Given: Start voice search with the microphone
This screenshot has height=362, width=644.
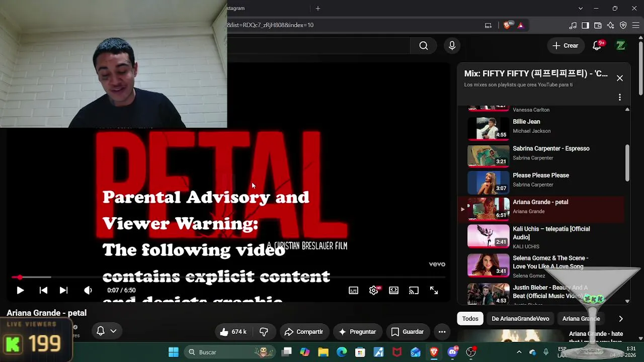Looking at the screenshot, I should [x=452, y=46].
